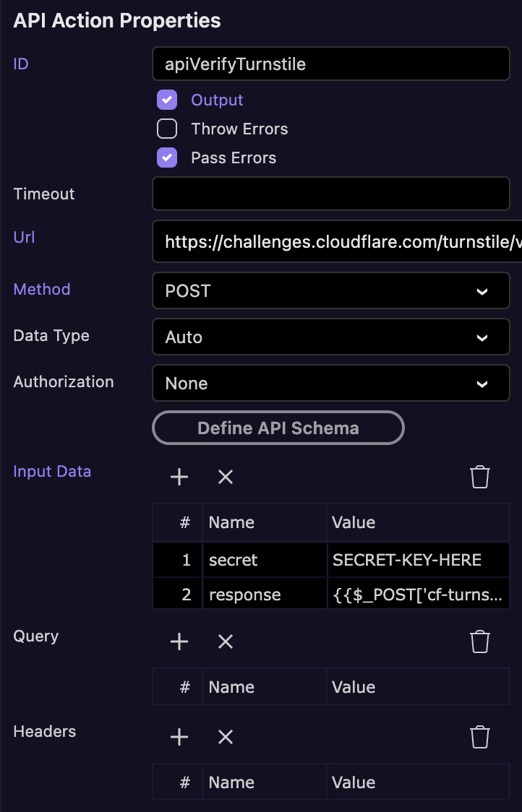Remove selected Headers row
Image resolution: width=522 pixels, height=812 pixels.
[x=226, y=737]
